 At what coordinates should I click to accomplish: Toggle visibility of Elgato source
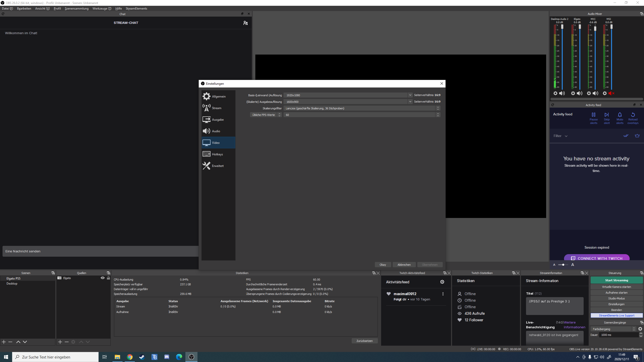tap(103, 278)
